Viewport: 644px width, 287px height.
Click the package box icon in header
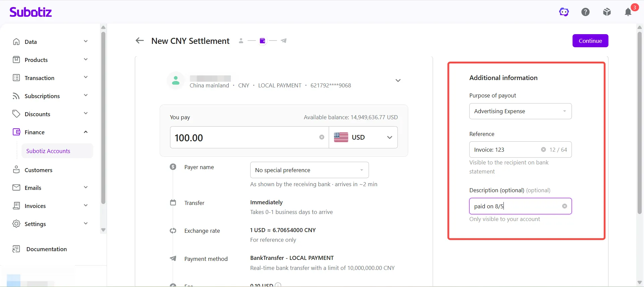point(607,12)
